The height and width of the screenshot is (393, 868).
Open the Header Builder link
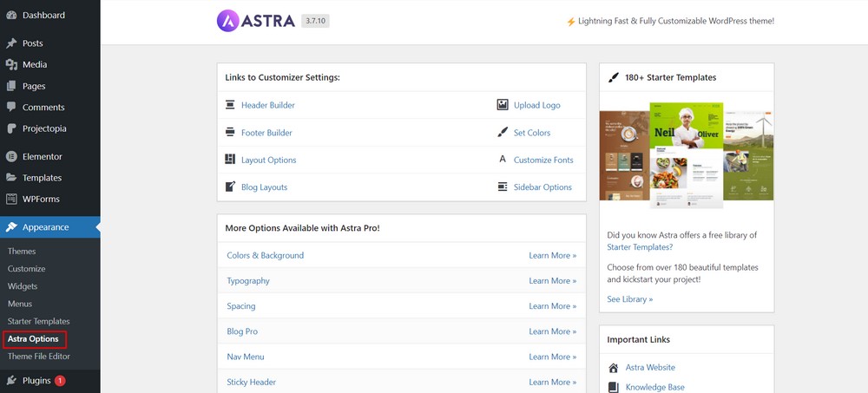268,105
